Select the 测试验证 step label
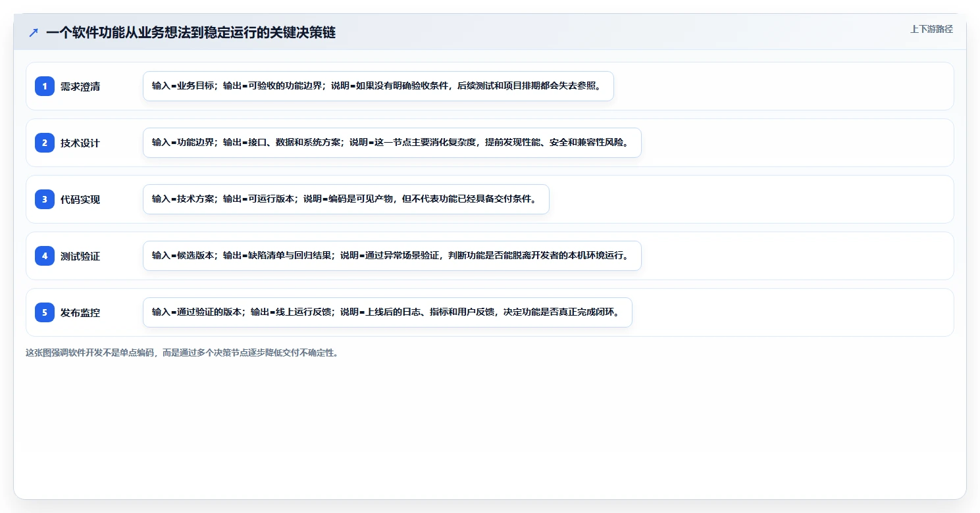This screenshot has height=513, width=980. [x=80, y=256]
